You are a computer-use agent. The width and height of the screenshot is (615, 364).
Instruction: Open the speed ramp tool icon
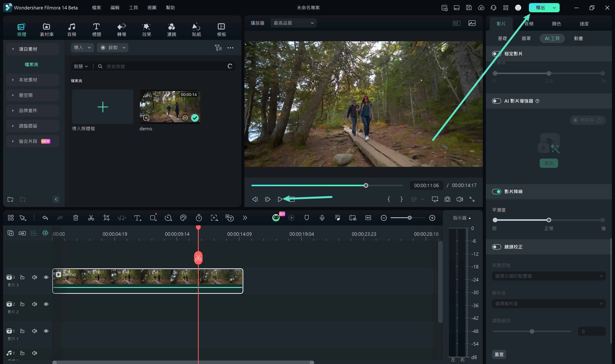click(x=168, y=218)
